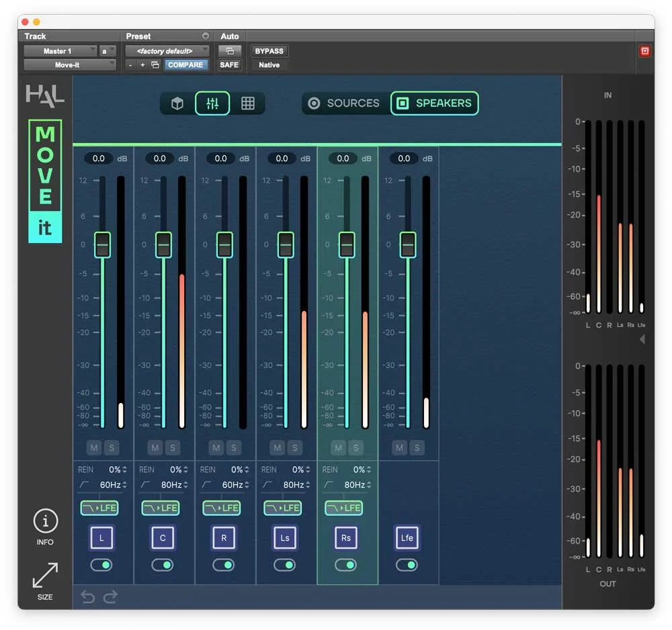Toggle the Ls channel enable switch
The height and width of the screenshot is (630, 672).
[285, 566]
